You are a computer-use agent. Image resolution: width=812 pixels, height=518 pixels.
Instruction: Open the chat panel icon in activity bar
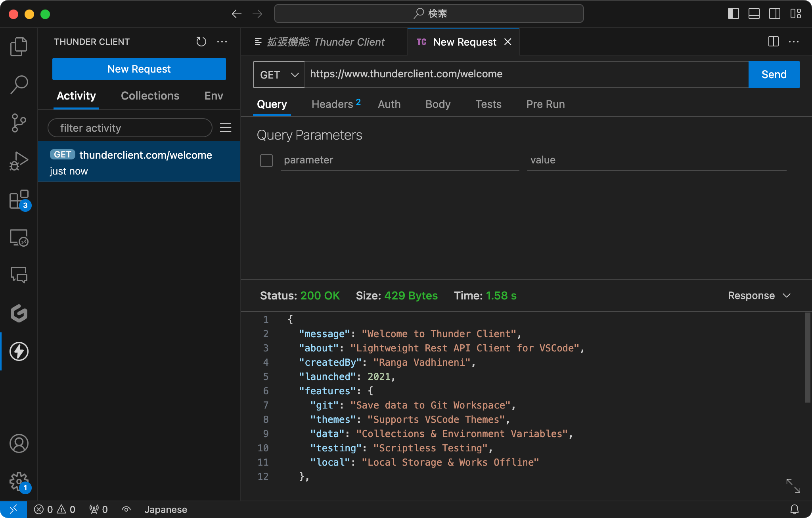click(x=19, y=274)
